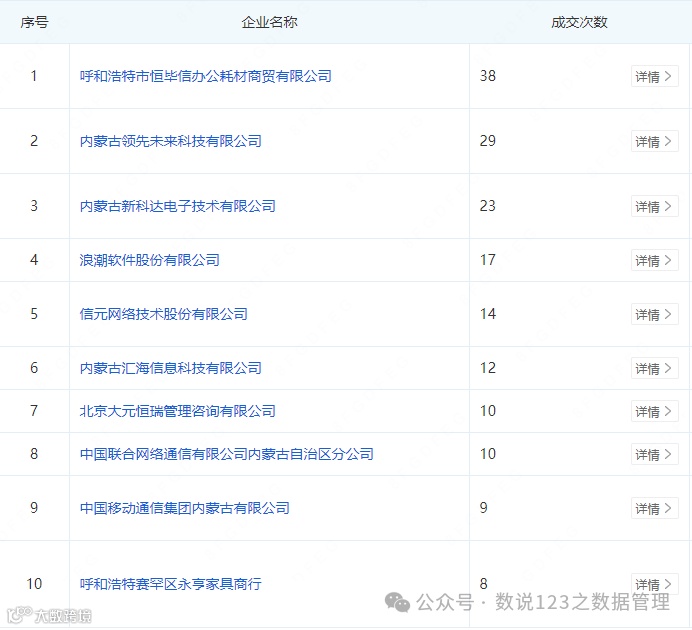Click the serial number cell of the 永亨家具商行 row

point(34,584)
